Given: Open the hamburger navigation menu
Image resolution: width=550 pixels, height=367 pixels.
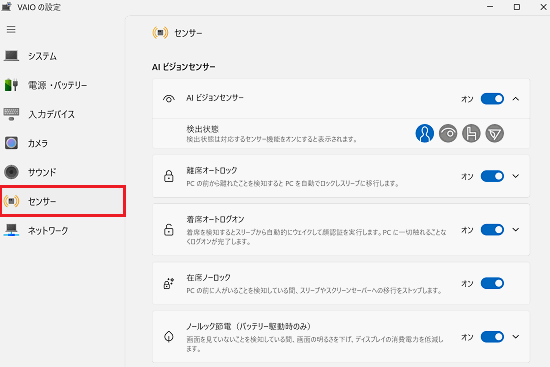Looking at the screenshot, I should (x=11, y=29).
